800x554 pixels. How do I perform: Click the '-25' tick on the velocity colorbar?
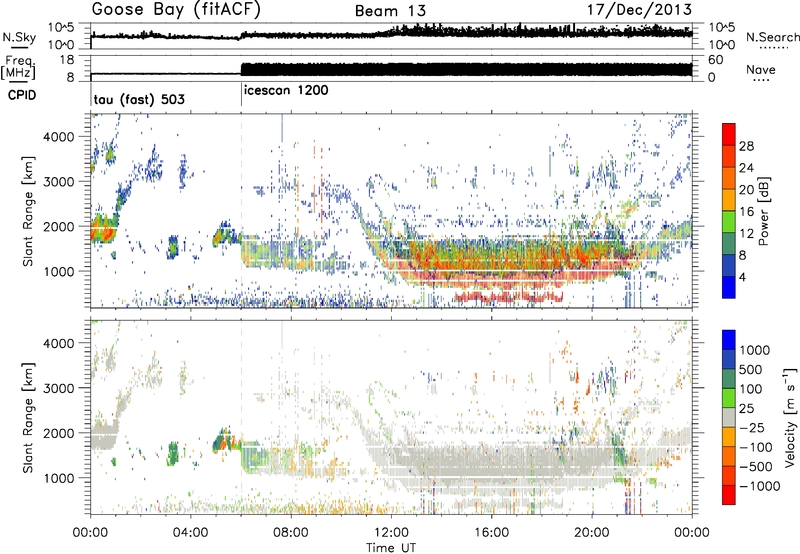(753, 427)
